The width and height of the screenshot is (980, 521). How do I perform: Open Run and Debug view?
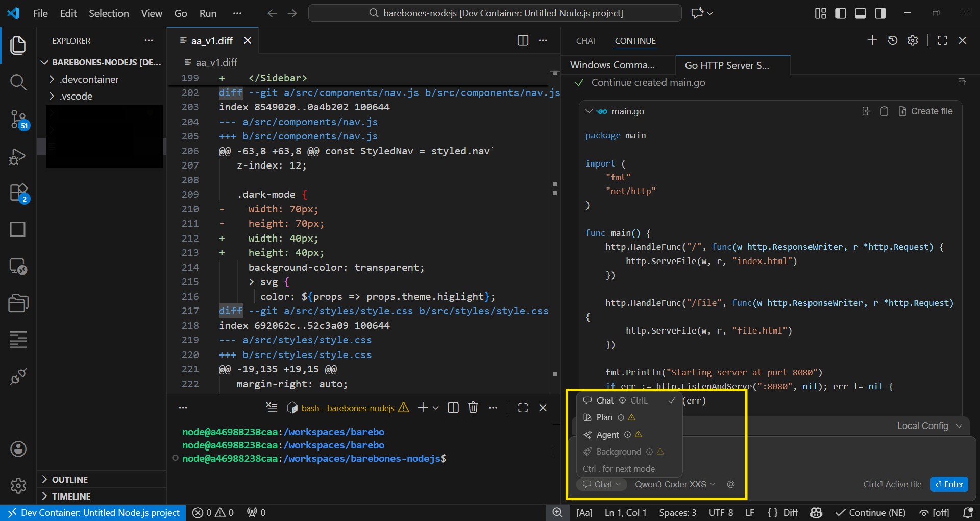tap(18, 157)
